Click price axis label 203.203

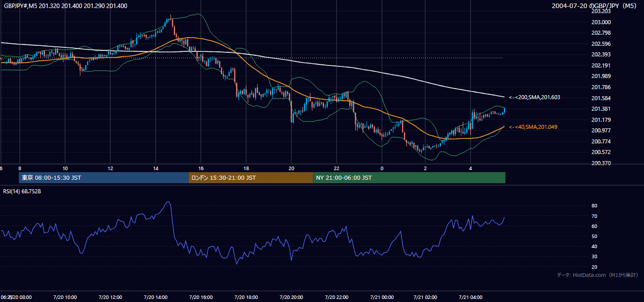[x=601, y=11]
